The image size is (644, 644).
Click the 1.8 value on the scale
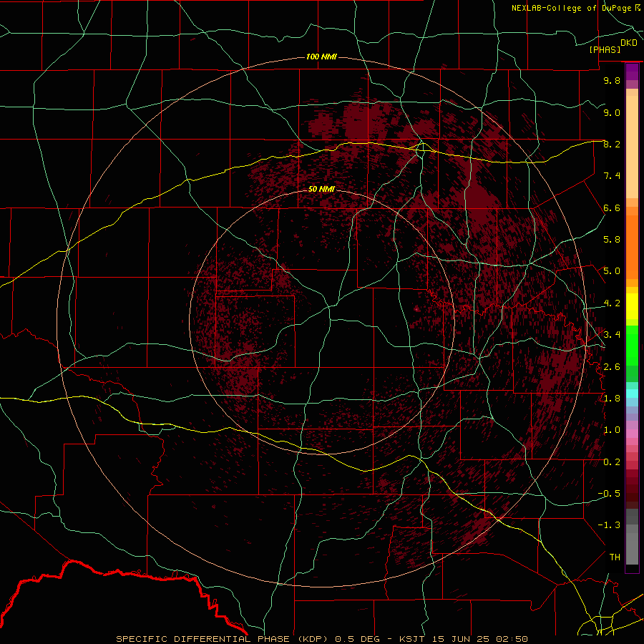[612, 399]
